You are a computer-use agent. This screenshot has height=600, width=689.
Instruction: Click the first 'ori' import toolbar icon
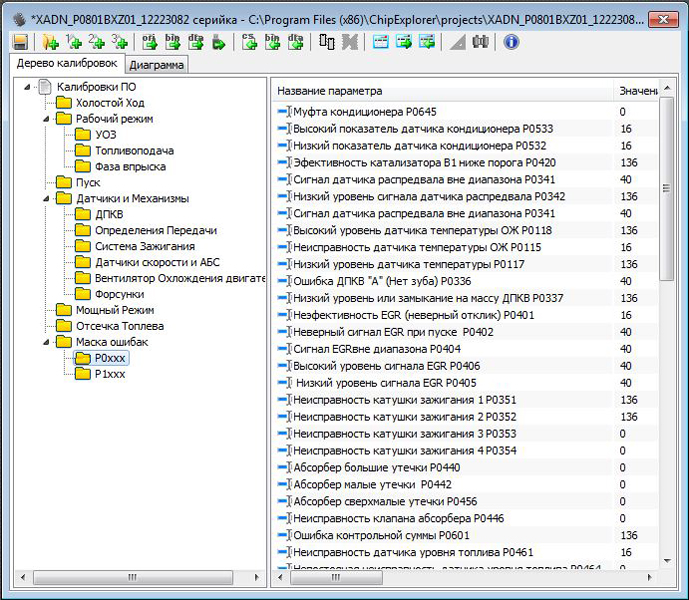point(150,41)
